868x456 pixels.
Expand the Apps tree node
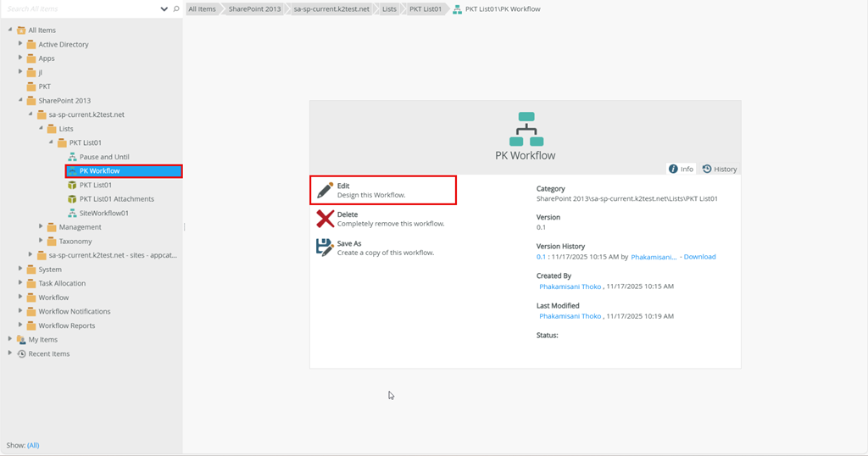(20, 57)
